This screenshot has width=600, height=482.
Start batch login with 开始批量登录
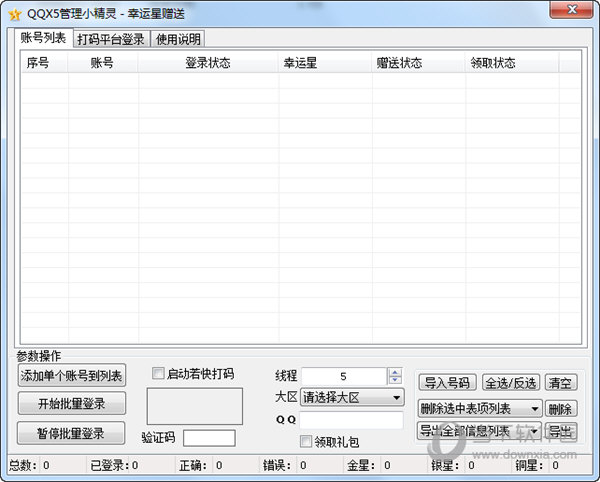(x=72, y=404)
